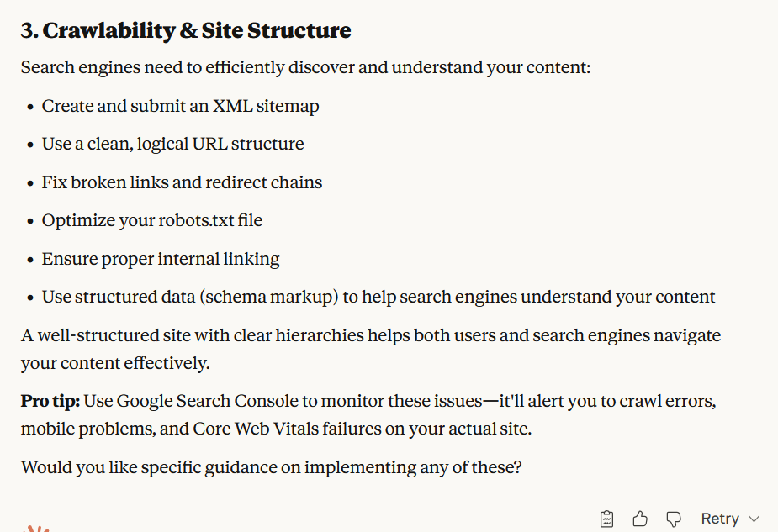Click 'Fix broken links and redirect chains' text
Image resolution: width=778 pixels, height=532 pixels.
tap(182, 182)
